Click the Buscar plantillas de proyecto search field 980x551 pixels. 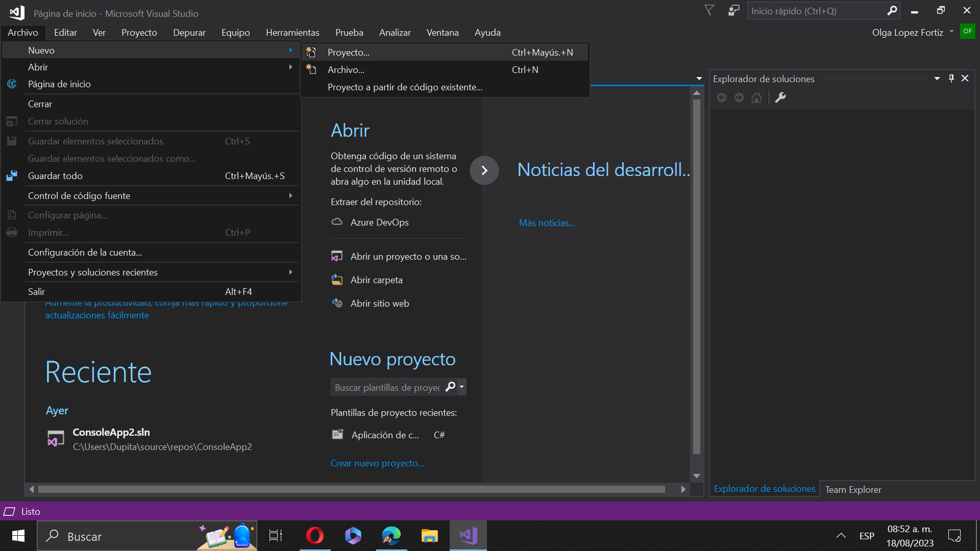[x=387, y=387]
